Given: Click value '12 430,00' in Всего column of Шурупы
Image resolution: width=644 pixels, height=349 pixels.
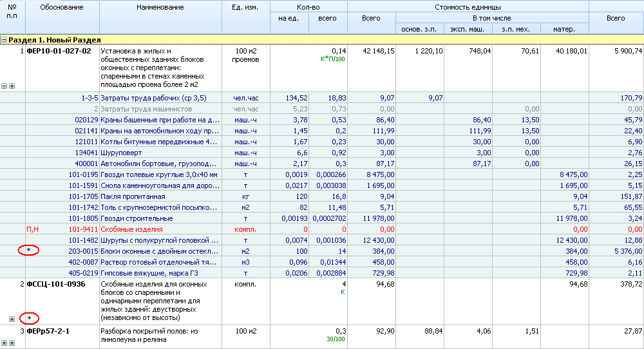Looking at the screenshot, I should tap(379, 241).
